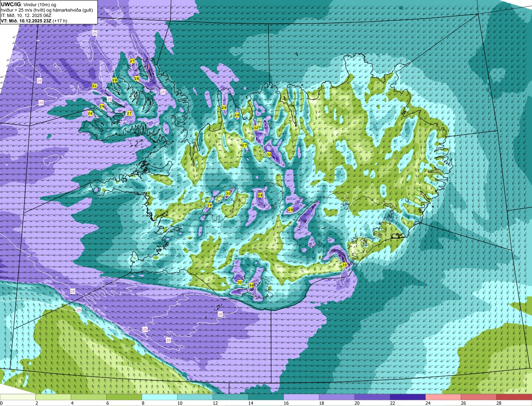Select the 8–10 m/s pale cyan legend swatch
The height and width of the screenshot is (406, 532).
coord(160,397)
